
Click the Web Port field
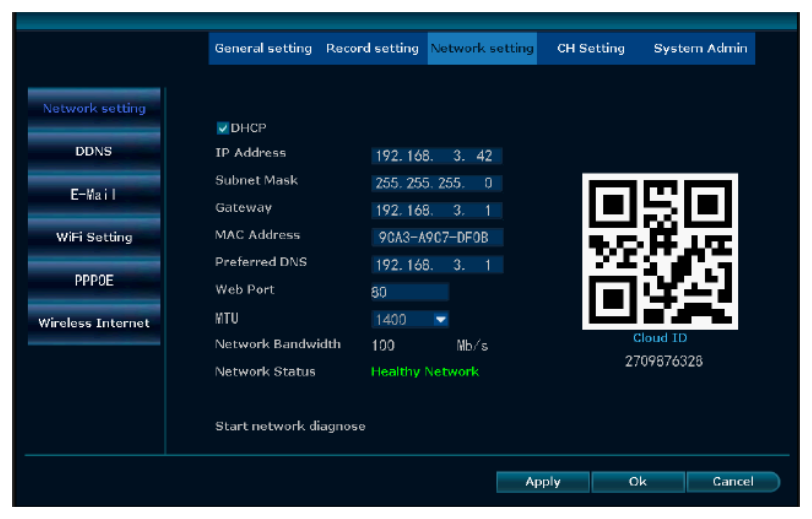click(410, 292)
